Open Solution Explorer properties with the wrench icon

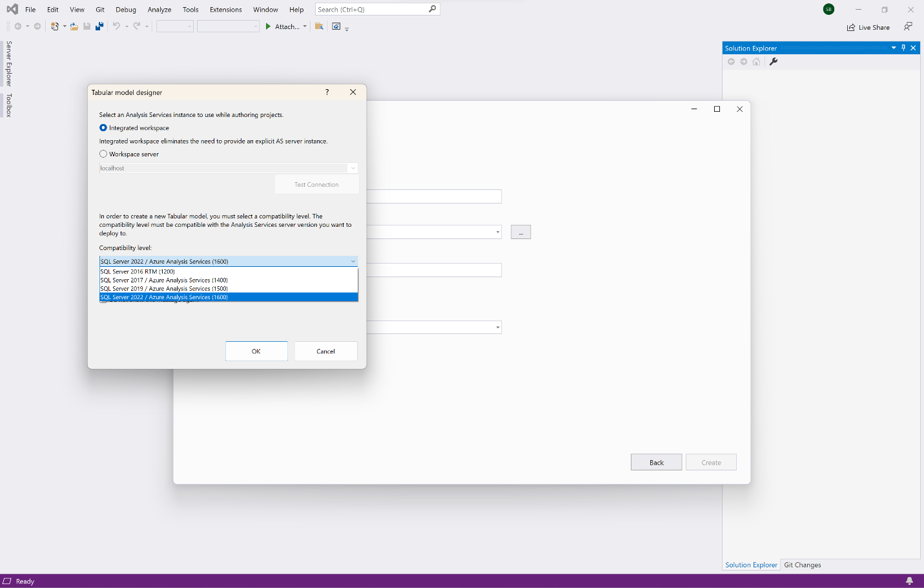point(774,61)
